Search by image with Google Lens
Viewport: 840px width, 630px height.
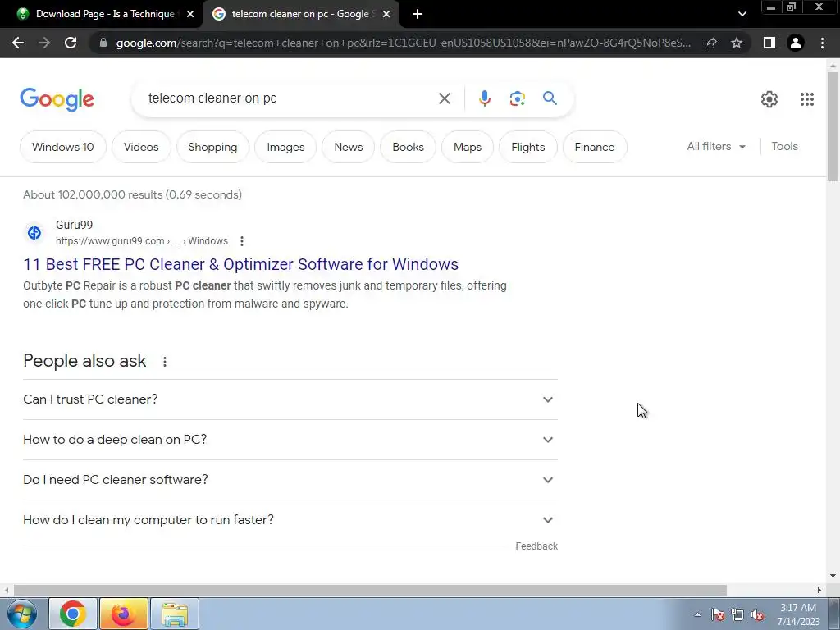[517, 98]
